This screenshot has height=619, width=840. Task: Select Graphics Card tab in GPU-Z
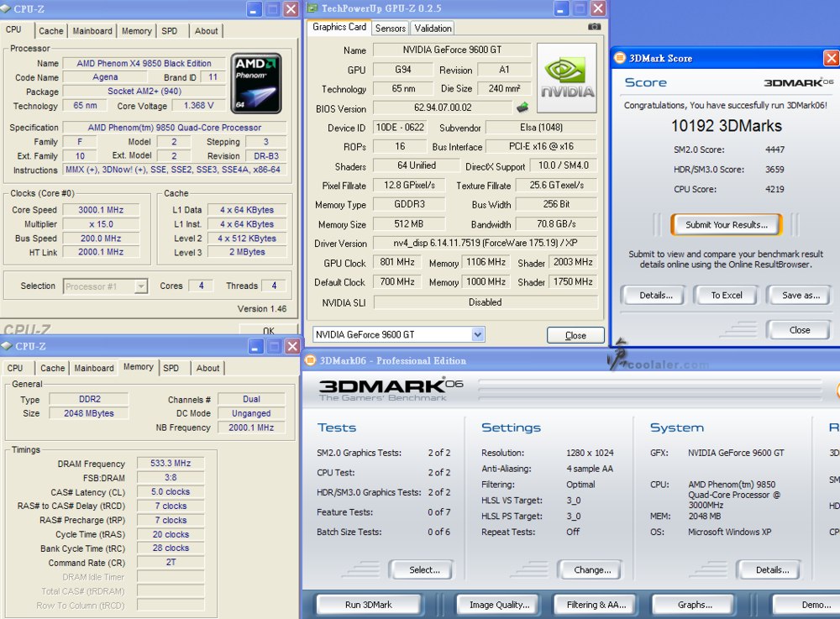(339, 27)
